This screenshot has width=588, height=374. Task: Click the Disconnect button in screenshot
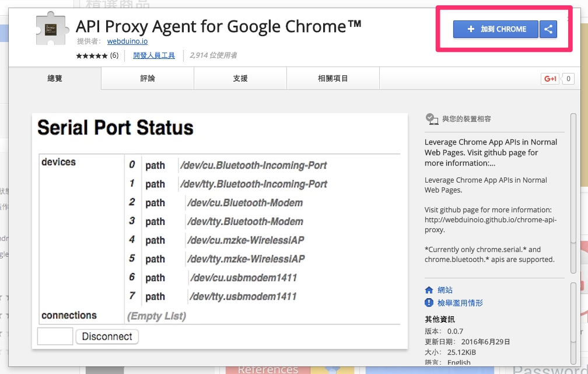(107, 337)
